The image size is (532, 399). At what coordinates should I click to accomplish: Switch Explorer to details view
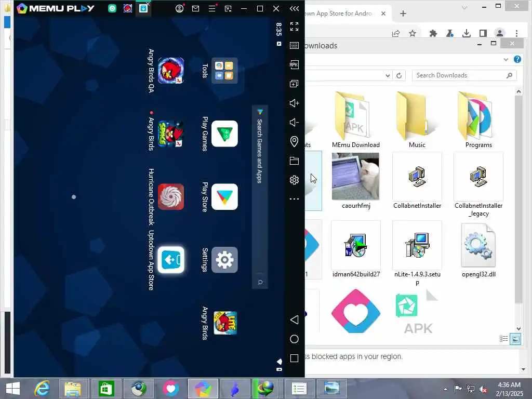pos(504,339)
